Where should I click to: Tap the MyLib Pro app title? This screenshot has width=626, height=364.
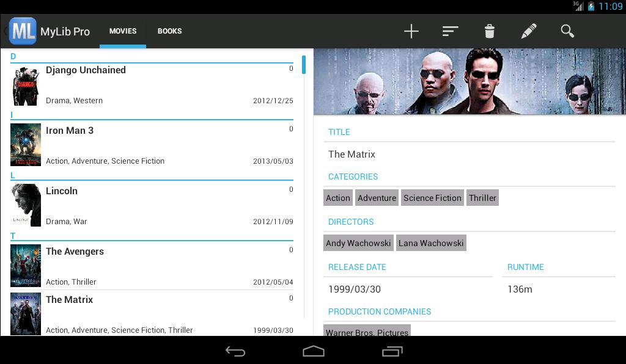tap(65, 32)
